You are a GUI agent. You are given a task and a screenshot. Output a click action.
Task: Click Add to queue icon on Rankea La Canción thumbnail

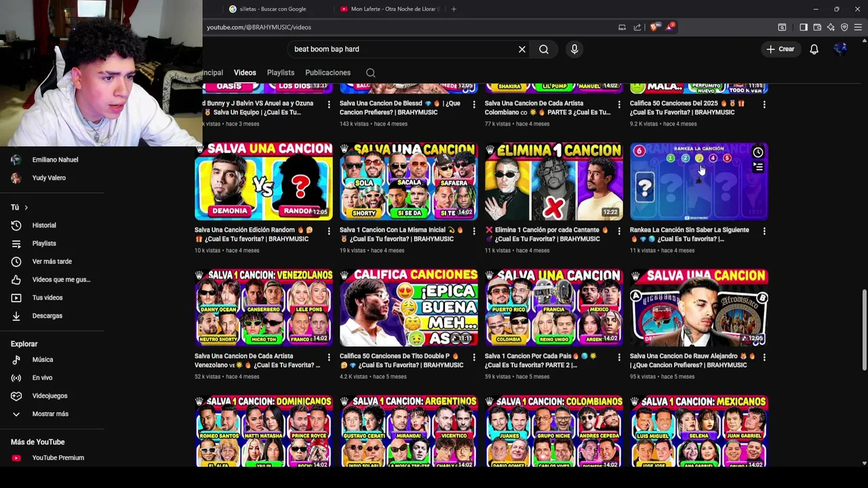pos(757,167)
